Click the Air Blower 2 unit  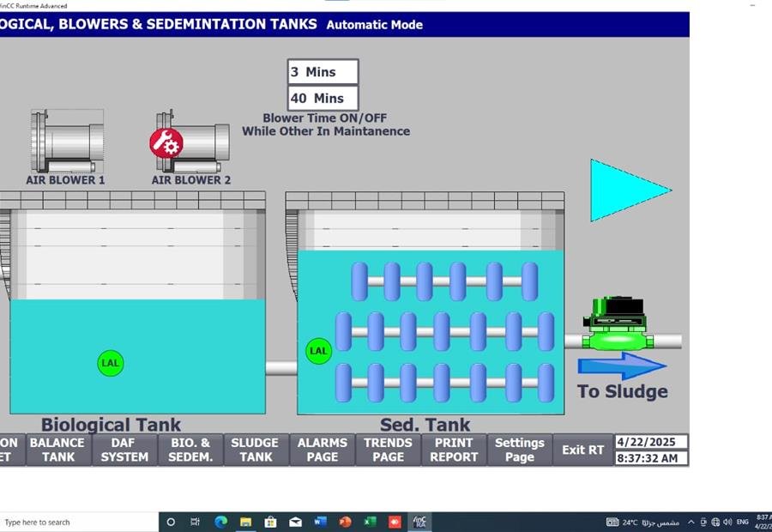192,141
